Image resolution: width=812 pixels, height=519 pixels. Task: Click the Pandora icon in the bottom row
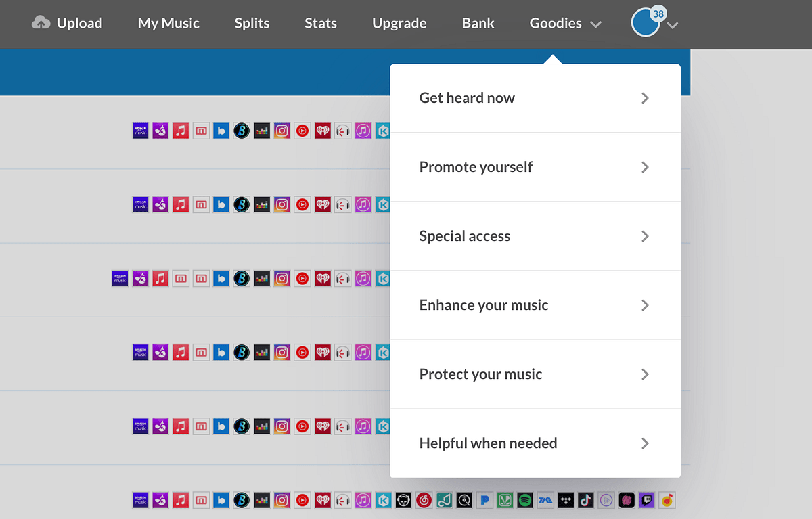pos(484,501)
